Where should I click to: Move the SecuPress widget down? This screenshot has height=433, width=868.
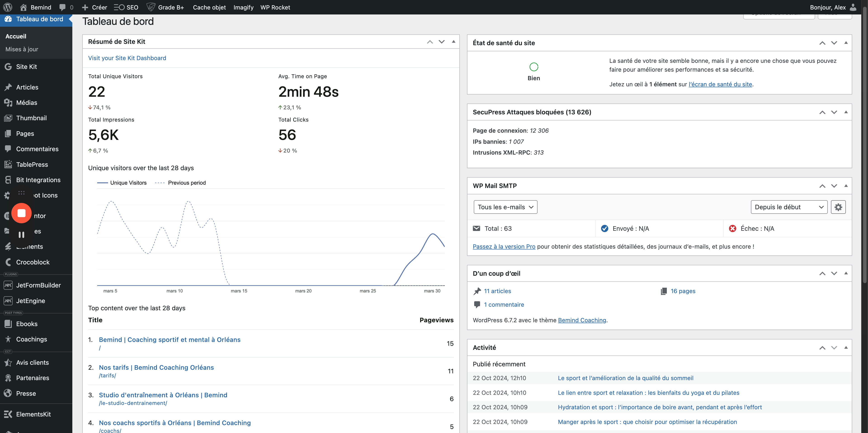point(834,112)
